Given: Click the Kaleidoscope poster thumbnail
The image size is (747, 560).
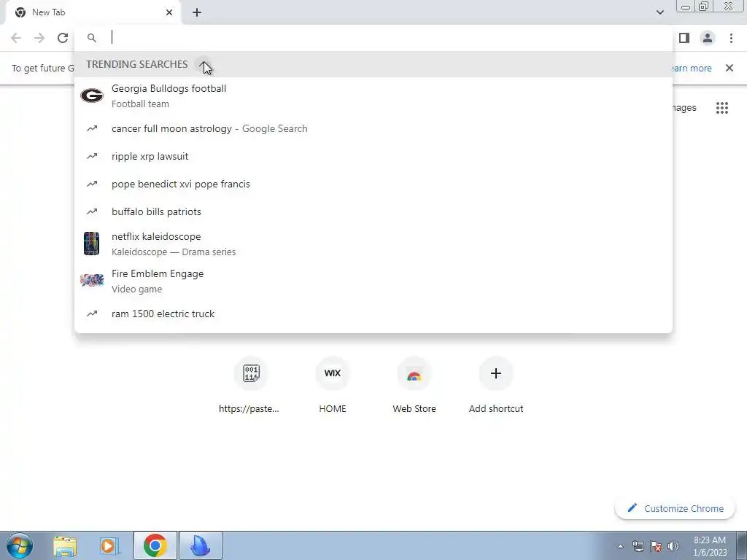Looking at the screenshot, I should point(91,244).
